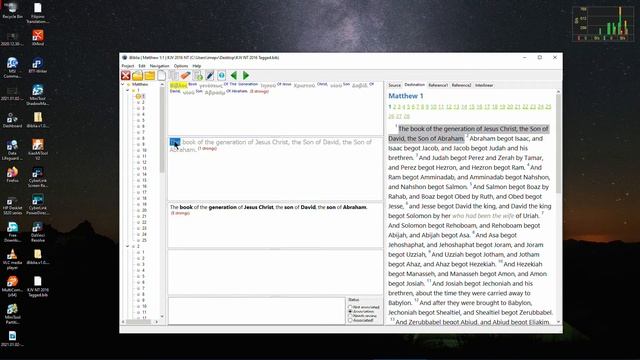This screenshot has height=360, width=640.
Task: Open the VLC media player desktop icon
Action: pos(12,259)
